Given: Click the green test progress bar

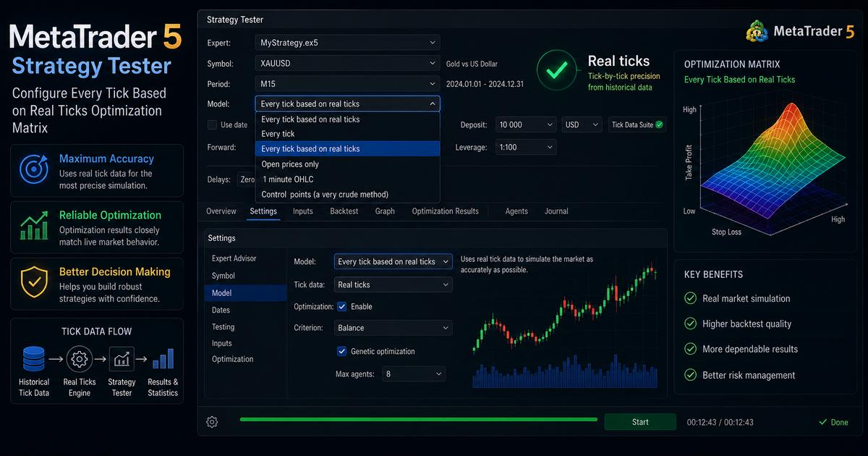Looking at the screenshot, I should point(418,419).
